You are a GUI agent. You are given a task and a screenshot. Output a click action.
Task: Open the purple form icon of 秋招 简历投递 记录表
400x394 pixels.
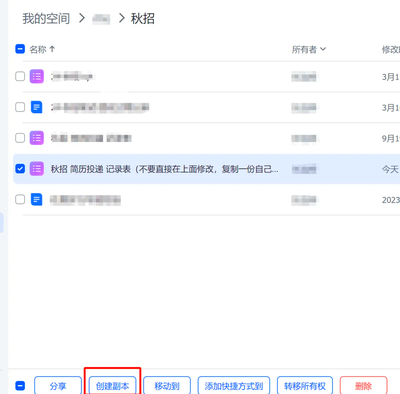(37, 169)
